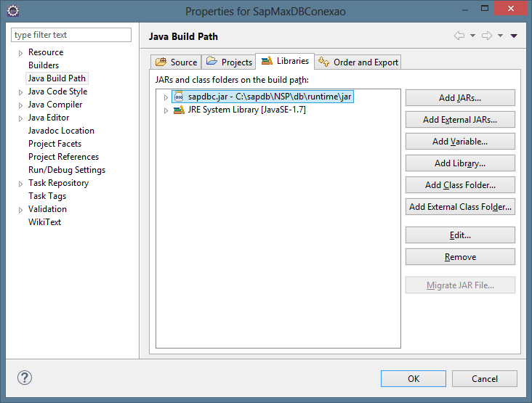
Task: Open the Order and Export tab
Action: [x=358, y=62]
